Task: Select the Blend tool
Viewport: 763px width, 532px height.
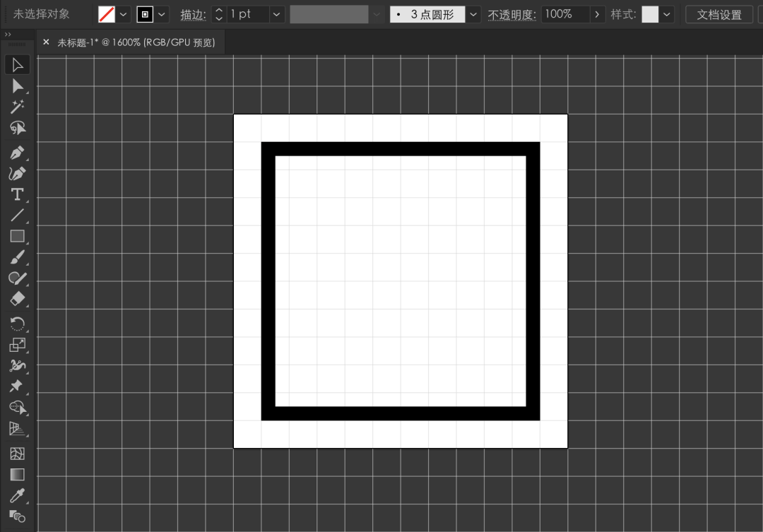Action: [18, 516]
